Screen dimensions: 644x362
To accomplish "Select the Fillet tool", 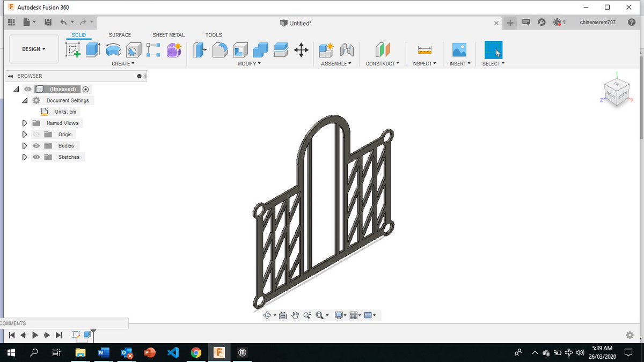I will 220,50.
